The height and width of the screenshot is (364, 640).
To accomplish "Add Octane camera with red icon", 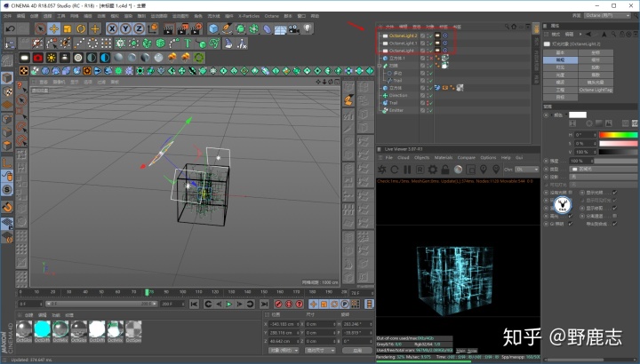I will pyautogui.click(x=38, y=58).
